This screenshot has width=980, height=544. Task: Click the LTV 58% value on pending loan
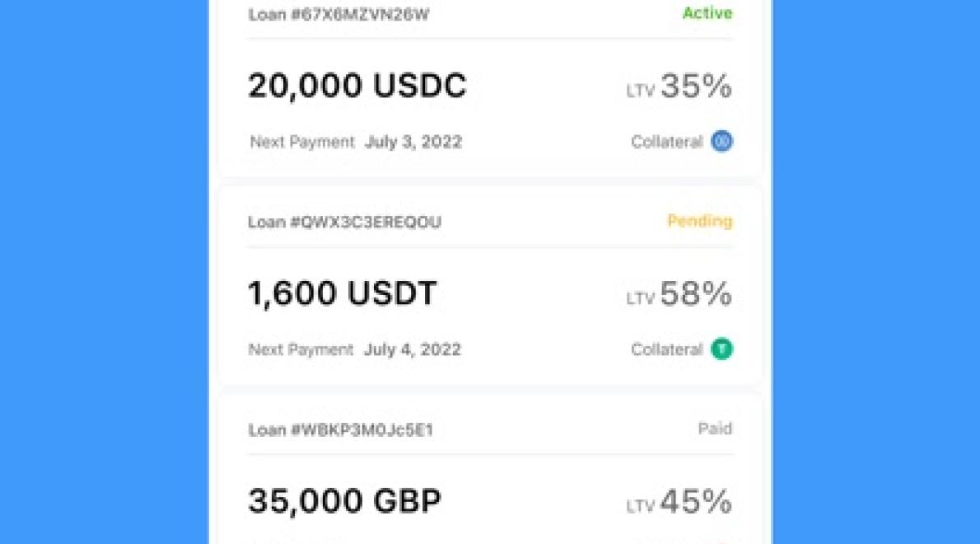(697, 293)
